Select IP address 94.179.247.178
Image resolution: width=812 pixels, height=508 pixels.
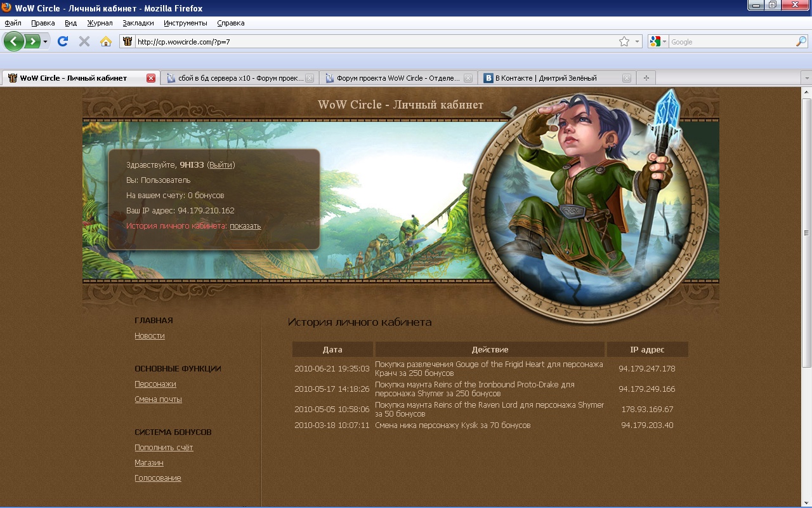point(647,369)
